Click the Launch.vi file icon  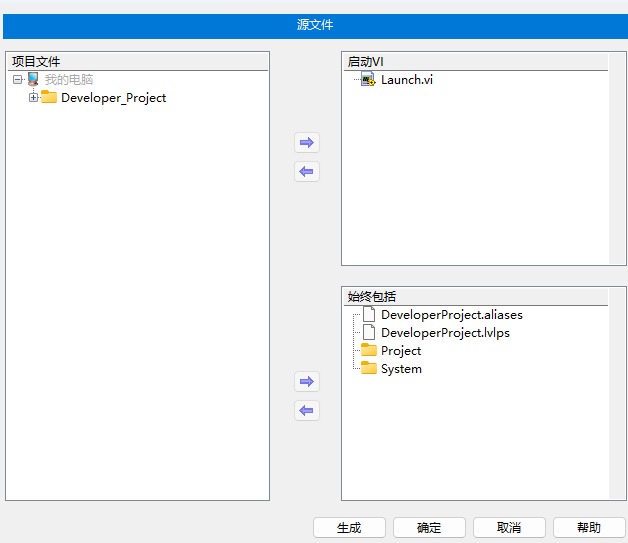[368, 79]
